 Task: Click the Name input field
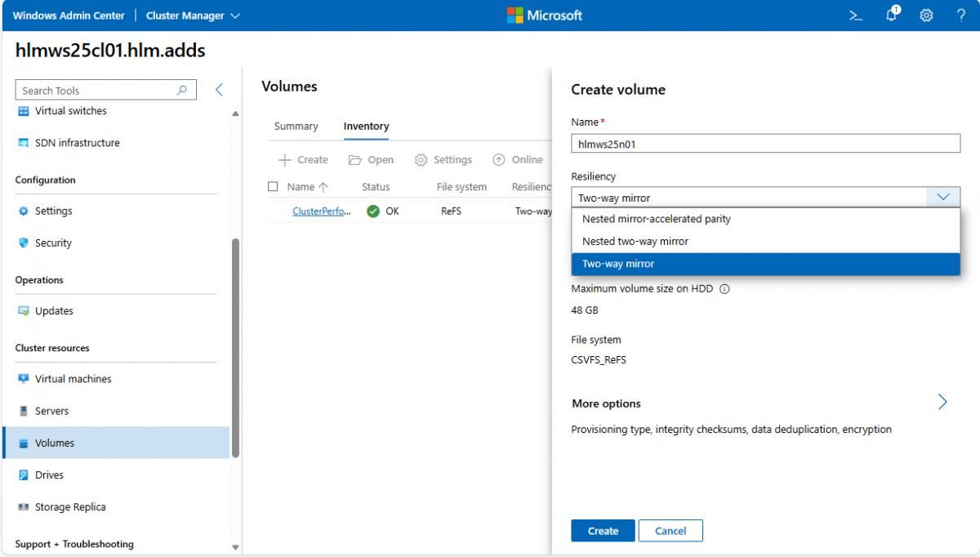click(x=765, y=144)
